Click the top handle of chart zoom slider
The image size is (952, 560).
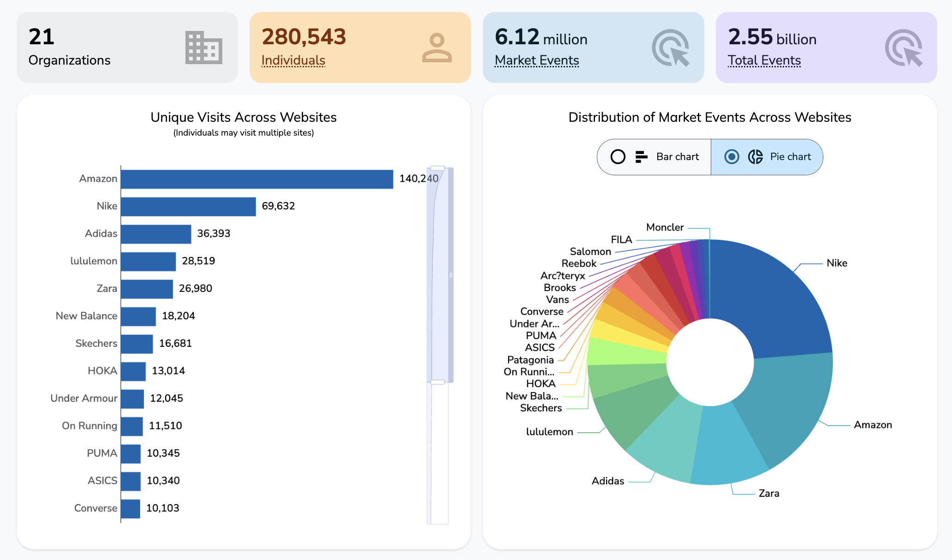tap(437, 168)
